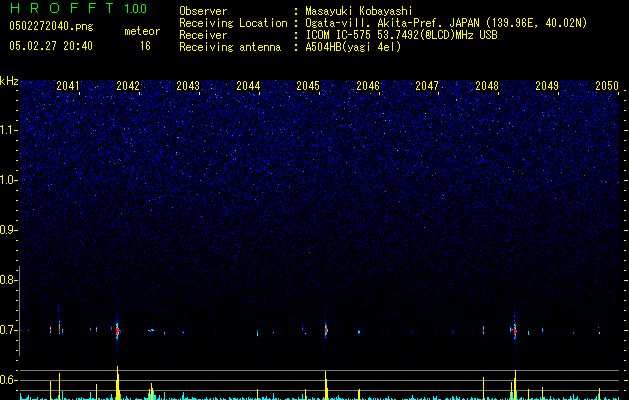Click the 0.6 kHz axis label
This screenshot has height=400, width=629.
[8, 380]
